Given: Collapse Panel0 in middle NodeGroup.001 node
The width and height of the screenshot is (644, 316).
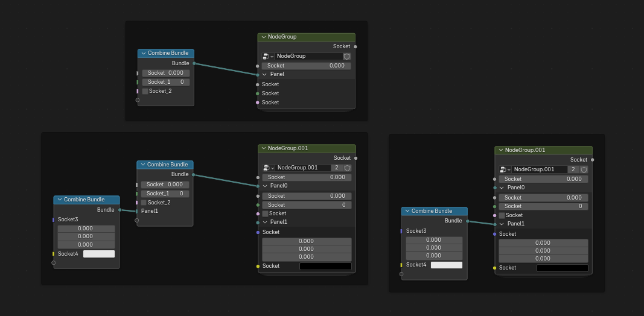Looking at the screenshot, I should coord(265,186).
